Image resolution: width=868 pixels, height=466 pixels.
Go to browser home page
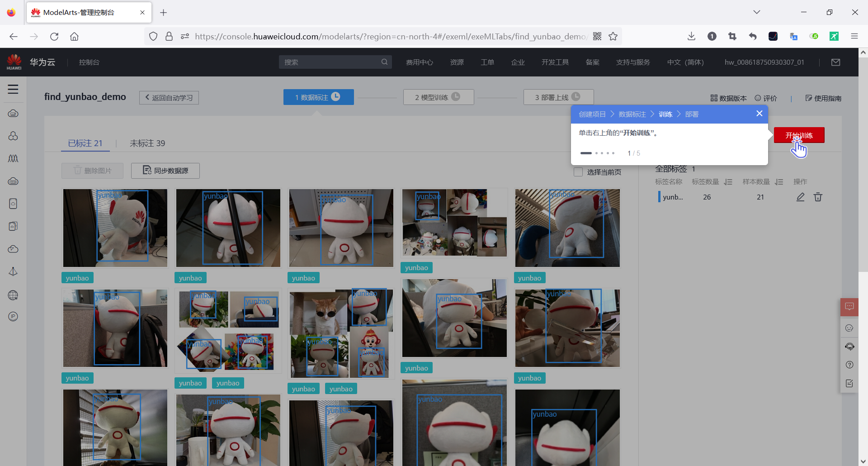click(74, 37)
